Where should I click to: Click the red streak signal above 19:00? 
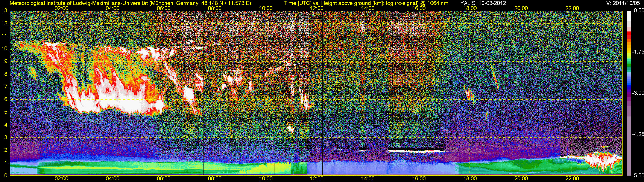[495, 77]
